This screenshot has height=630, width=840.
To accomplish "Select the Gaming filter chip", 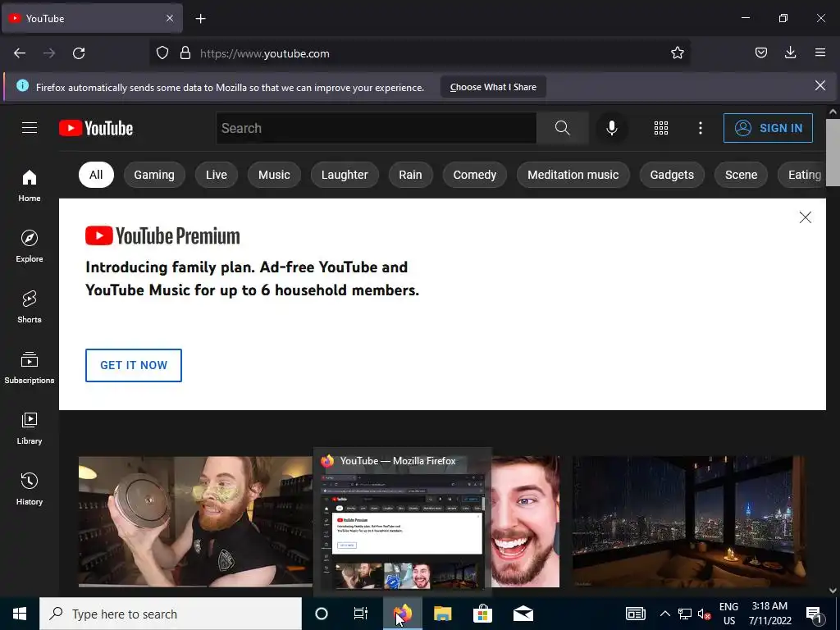I will (154, 175).
